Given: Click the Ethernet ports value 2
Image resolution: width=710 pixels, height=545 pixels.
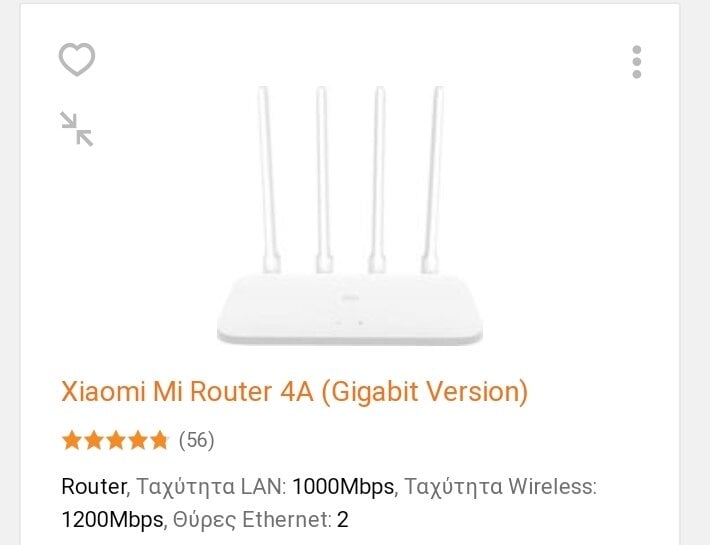Looking at the screenshot, I should (343, 519).
